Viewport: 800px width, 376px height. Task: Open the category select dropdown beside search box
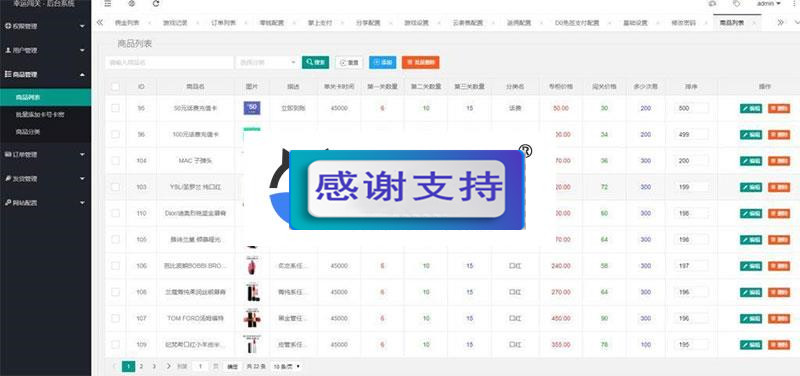click(x=267, y=62)
